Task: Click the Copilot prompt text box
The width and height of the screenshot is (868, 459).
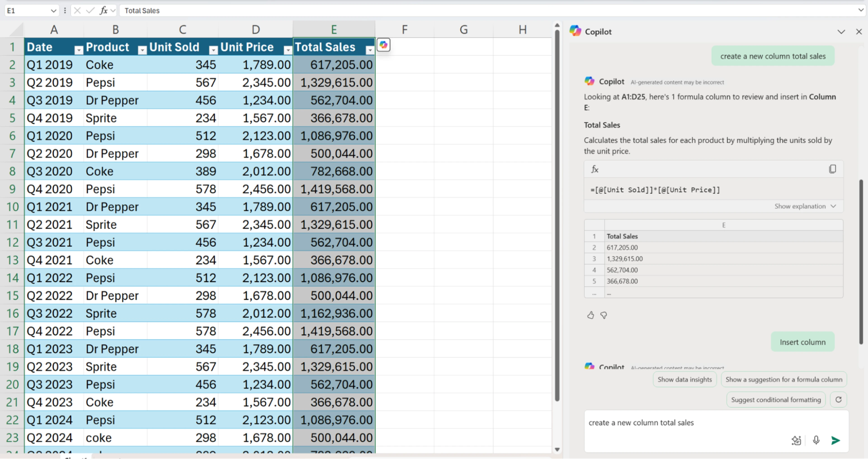Action: [x=716, y=431]
